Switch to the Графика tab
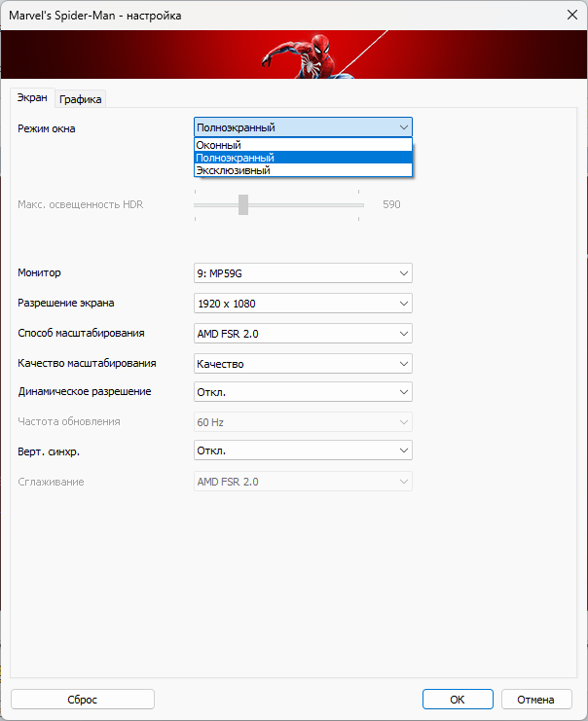 (x=81, y=99)
